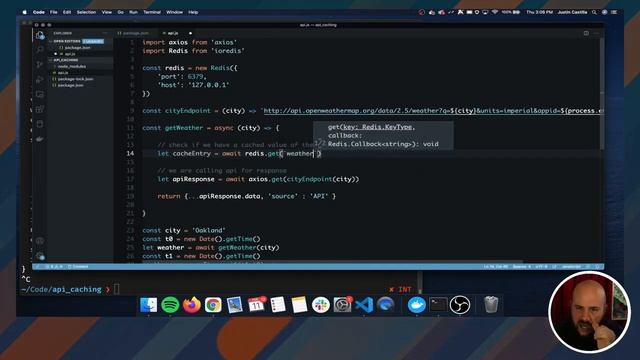Open the Accounts icon in activity bar
The height and width of the screenshot is (360, 640).
(x=40, y=241)
